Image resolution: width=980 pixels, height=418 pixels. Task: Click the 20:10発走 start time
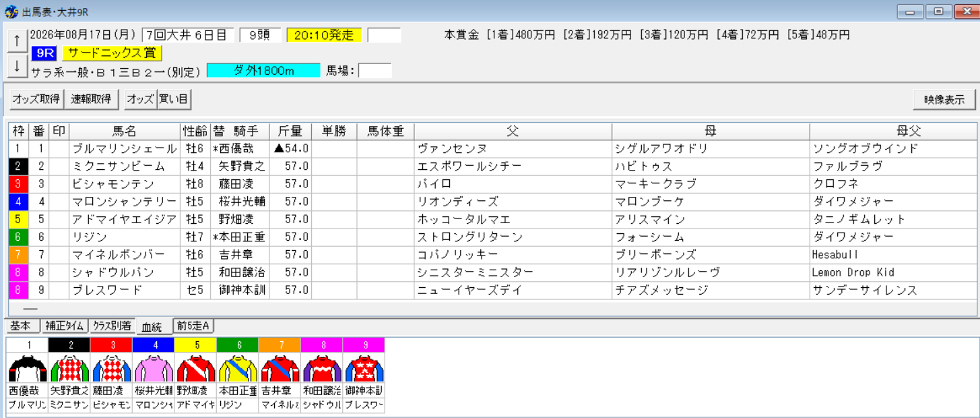click(324, 35)
